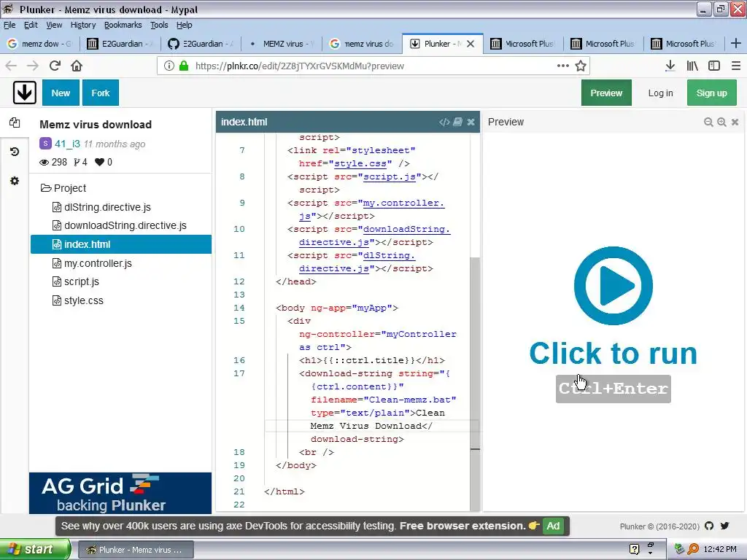This screenshot has width=747, height=560.
Task: Zoom out the preview pane
Action: (708, 122)
